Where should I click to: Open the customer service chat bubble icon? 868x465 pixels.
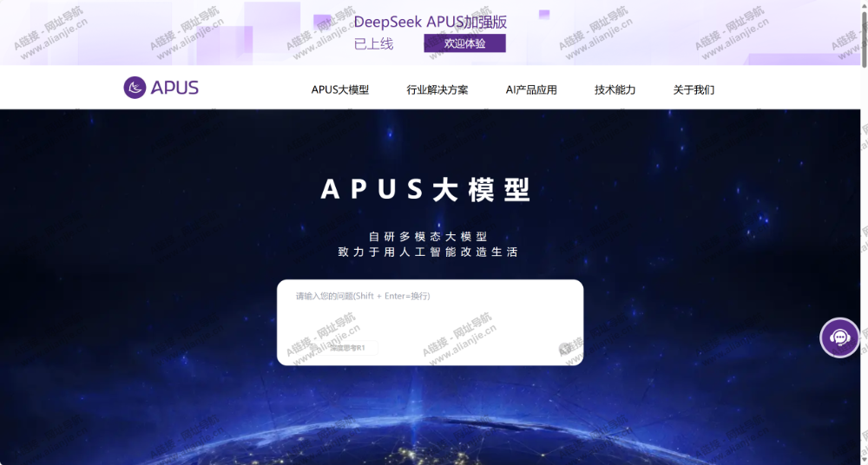pyautogui.click(x=839, y=337)
